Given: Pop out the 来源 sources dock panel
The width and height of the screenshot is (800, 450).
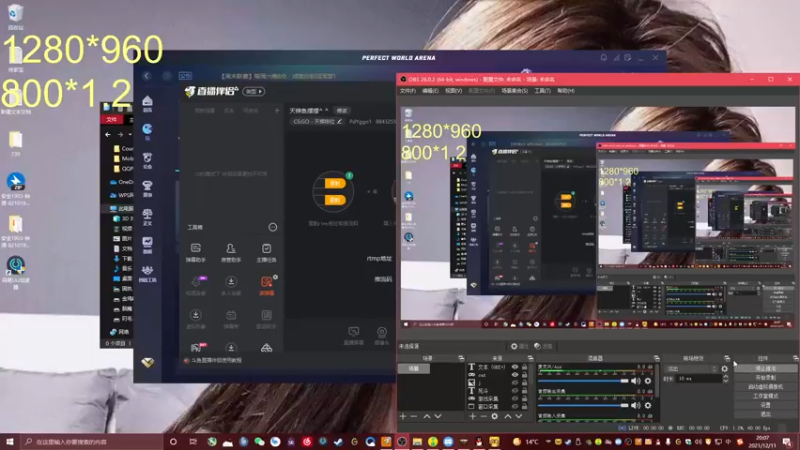Looking at the screenshot, I should coord(530,358).
